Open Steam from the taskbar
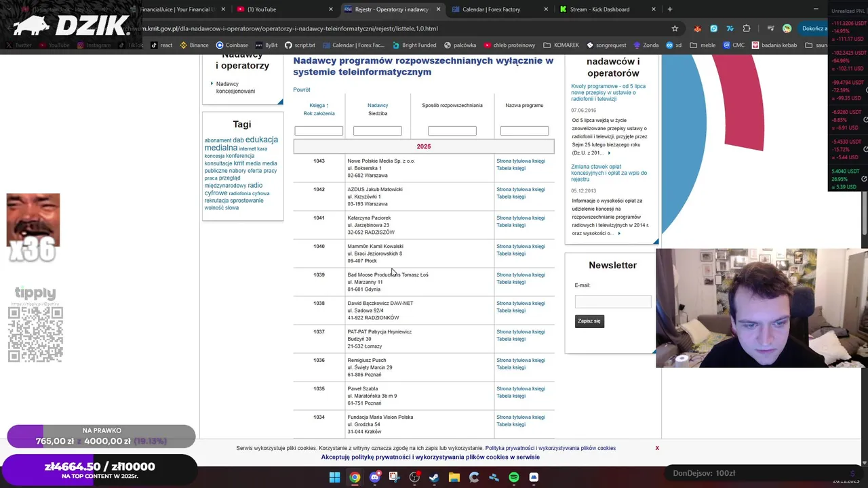The image size is (868, 488). (x=434, y=477)
